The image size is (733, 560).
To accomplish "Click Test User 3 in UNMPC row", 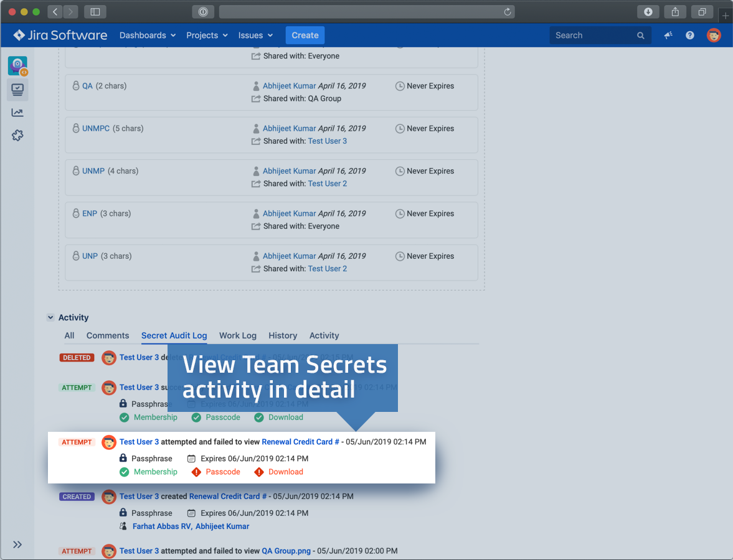I will pos(327,141).
